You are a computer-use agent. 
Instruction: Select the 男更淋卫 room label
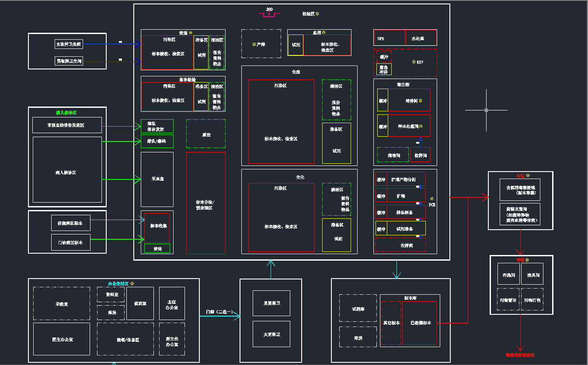pos(271,303)
